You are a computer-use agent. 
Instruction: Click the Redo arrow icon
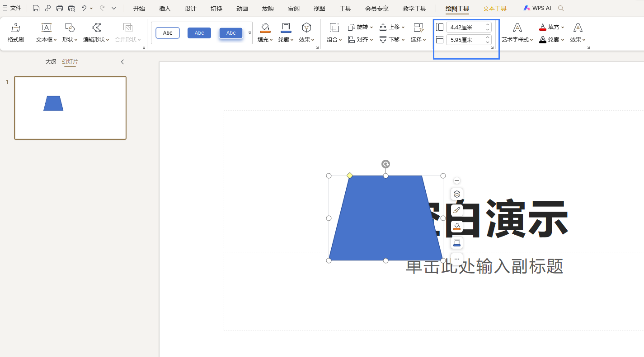click(102, 8)
